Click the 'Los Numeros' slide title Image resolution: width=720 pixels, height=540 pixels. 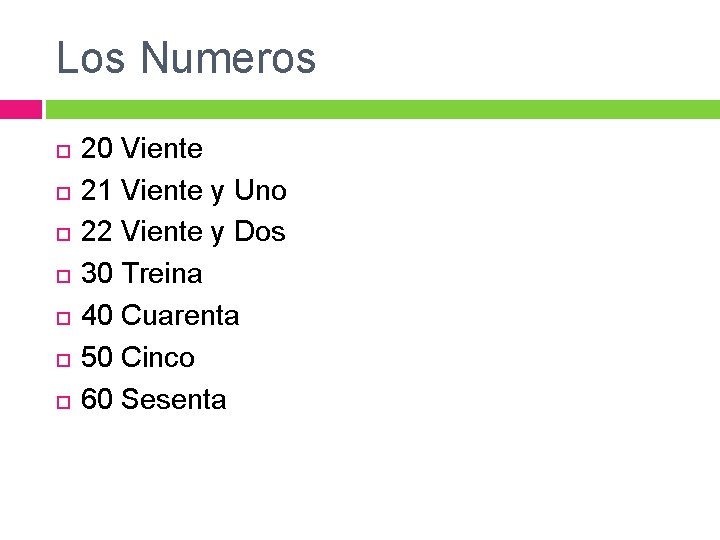click(x=186, y=57)
